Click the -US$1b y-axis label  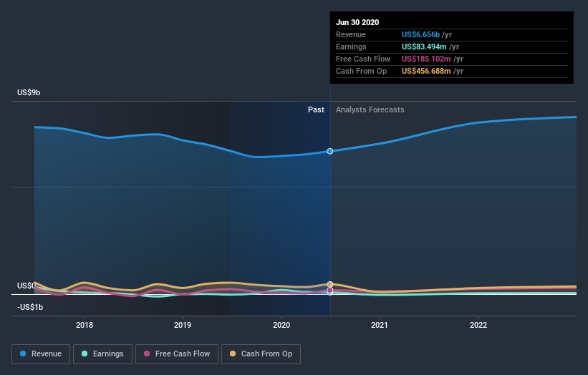[x=30, y=307]
